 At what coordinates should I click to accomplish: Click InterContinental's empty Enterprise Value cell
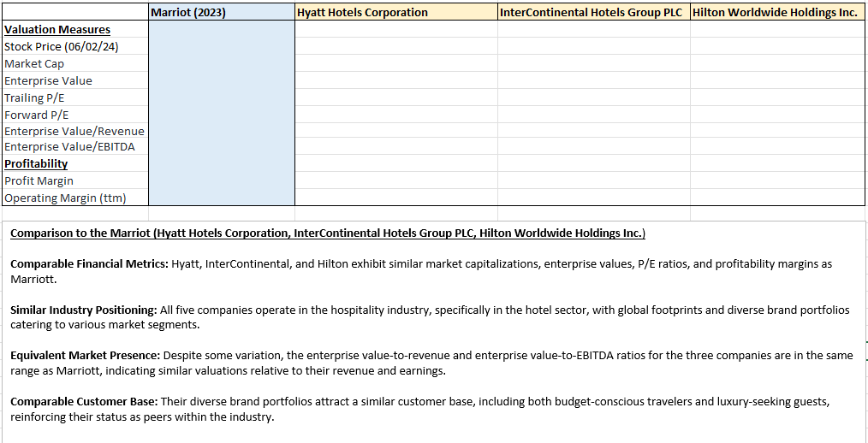[594, 80]
